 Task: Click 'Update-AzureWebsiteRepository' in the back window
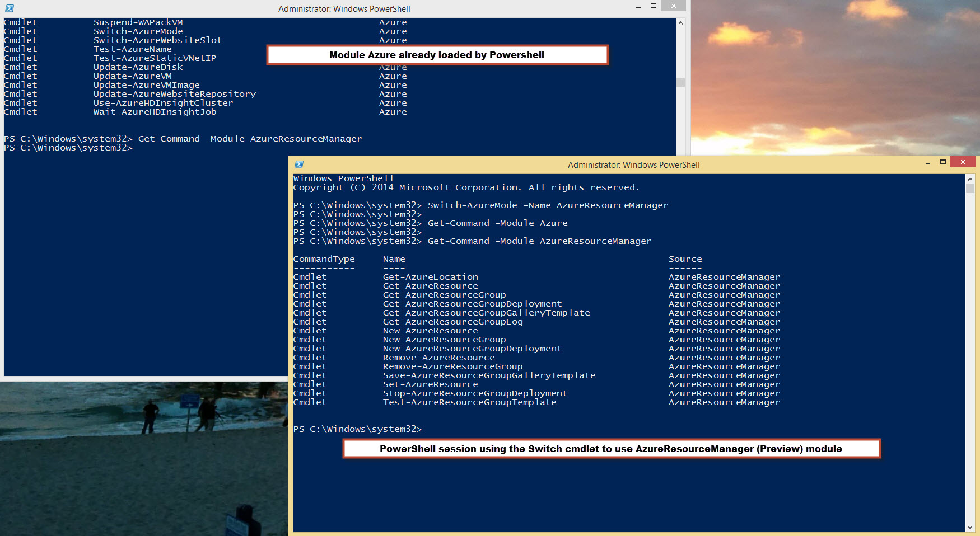(175, 94)
